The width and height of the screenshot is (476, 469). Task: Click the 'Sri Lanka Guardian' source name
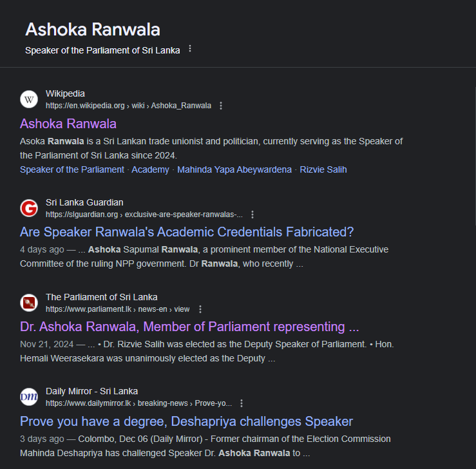click(84, 202)
